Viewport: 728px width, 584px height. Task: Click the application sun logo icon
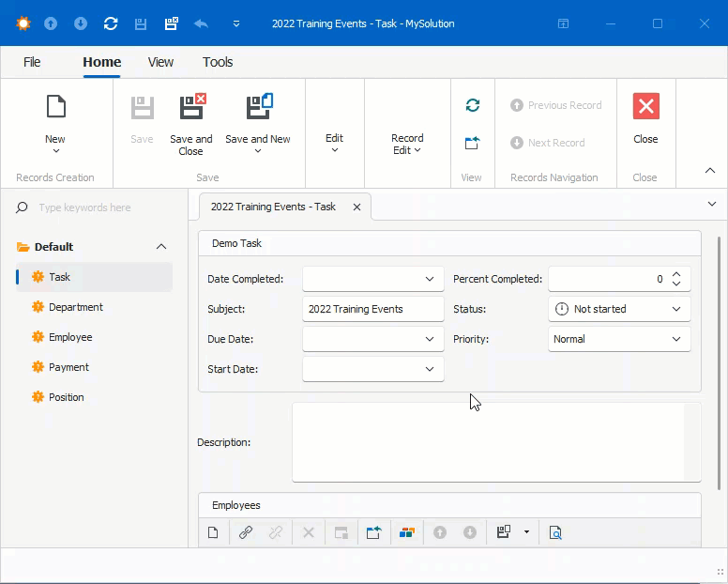23,23
